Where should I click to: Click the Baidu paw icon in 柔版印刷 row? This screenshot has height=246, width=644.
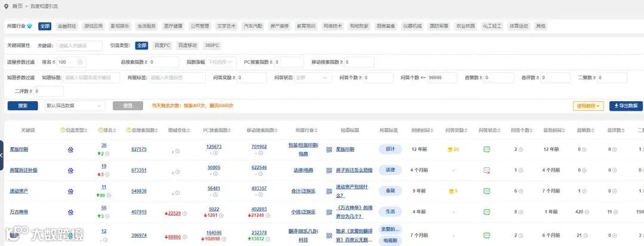(x=70, y=150)
